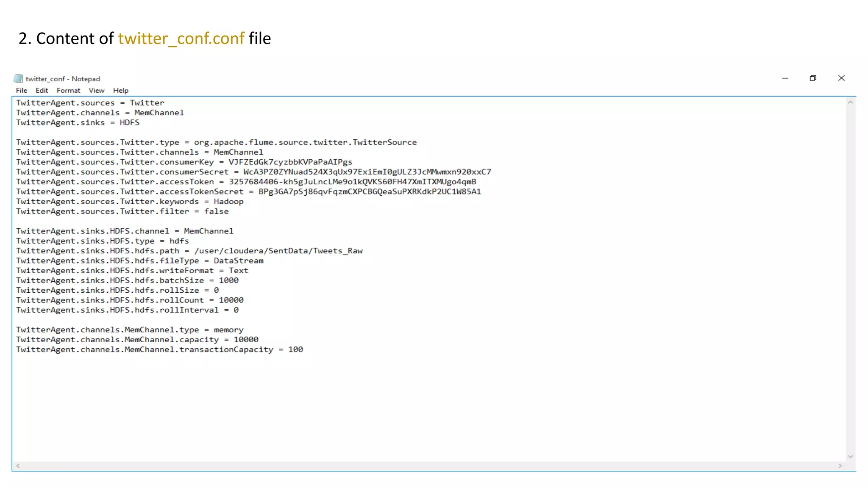Click the vertical scrollbar down arrow

point(850,457)
